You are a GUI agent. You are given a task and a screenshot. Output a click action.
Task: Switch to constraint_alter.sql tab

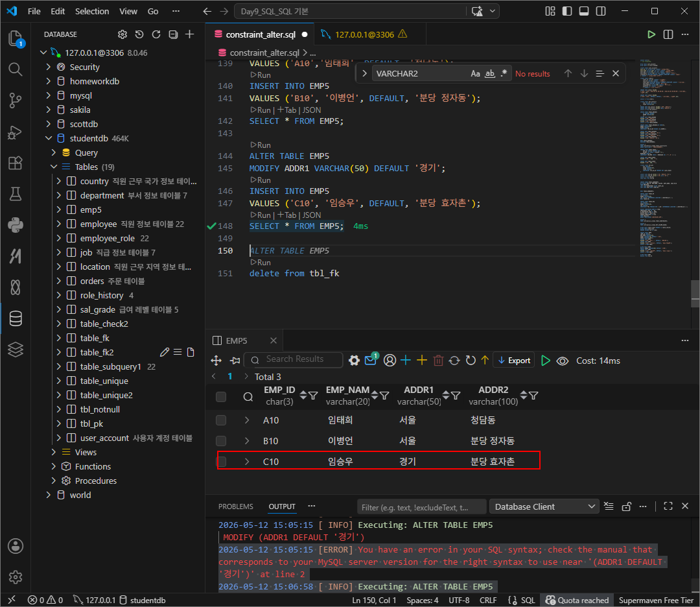tap(261, 34)
